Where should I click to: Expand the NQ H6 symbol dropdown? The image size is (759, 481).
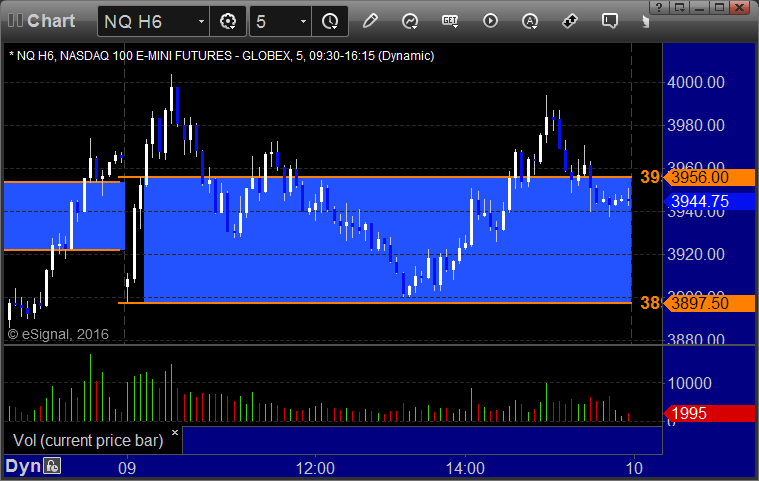point(201,21)
